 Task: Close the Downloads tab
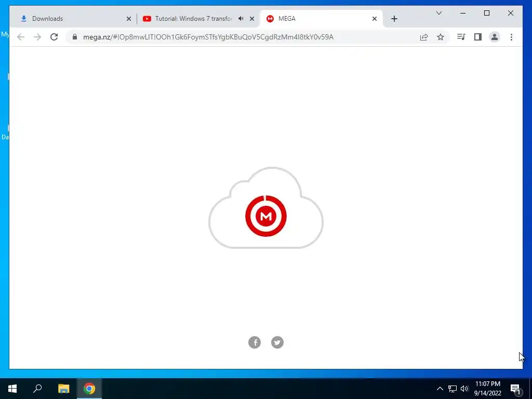129,19
